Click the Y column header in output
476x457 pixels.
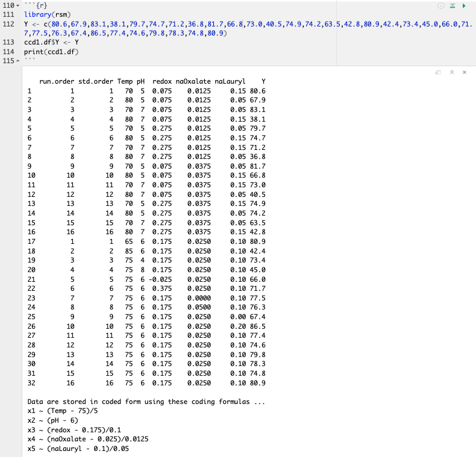point(262,81)
